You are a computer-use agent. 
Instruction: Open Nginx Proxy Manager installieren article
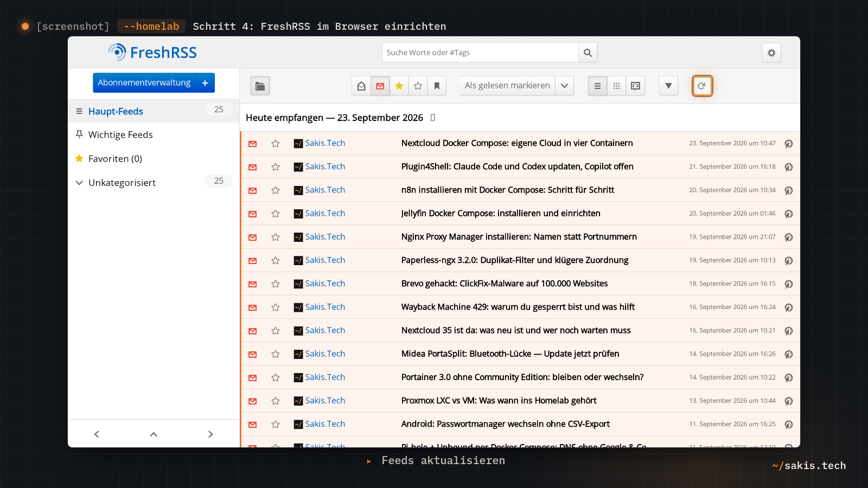(519, 236)
